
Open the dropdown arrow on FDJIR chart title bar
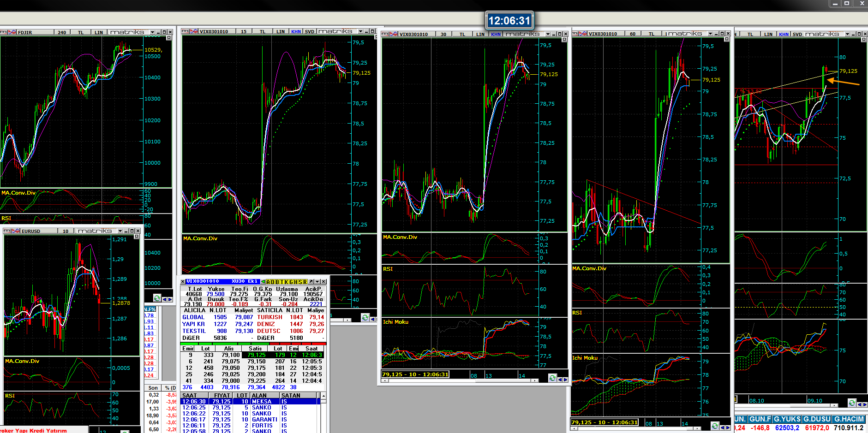click(x=152, y=32)
